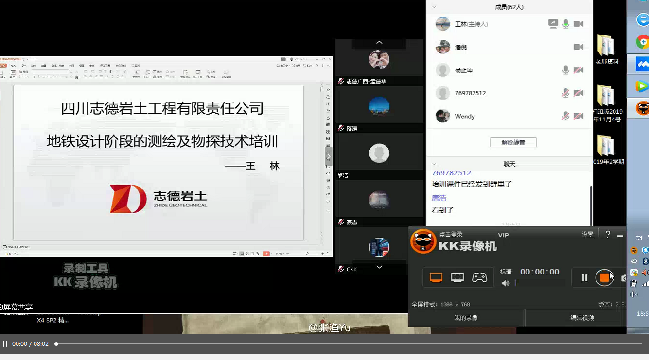This screenshot has width=649, height=361.
Task: Click the slide title 四川志德岩土工程有限责任公司
Action: click(x=162, y=109)
